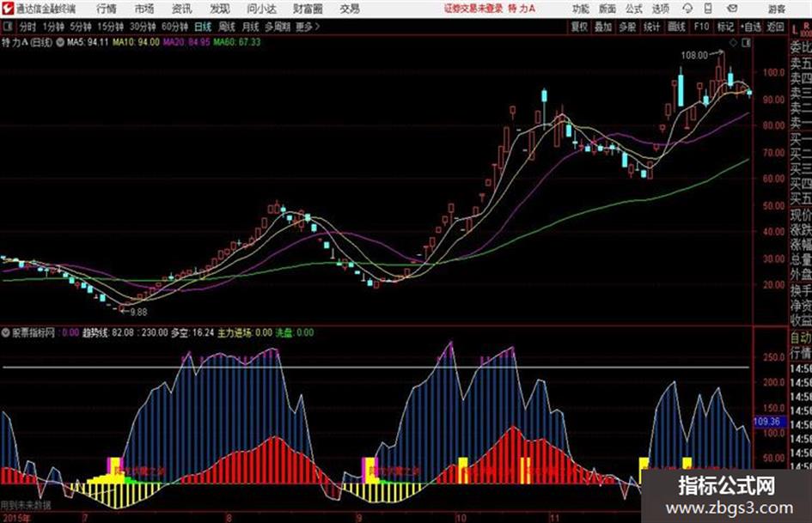Click the 9.88 low price marker
The width and height of the screenshot is (812, 523).
(x=139, y=313)
